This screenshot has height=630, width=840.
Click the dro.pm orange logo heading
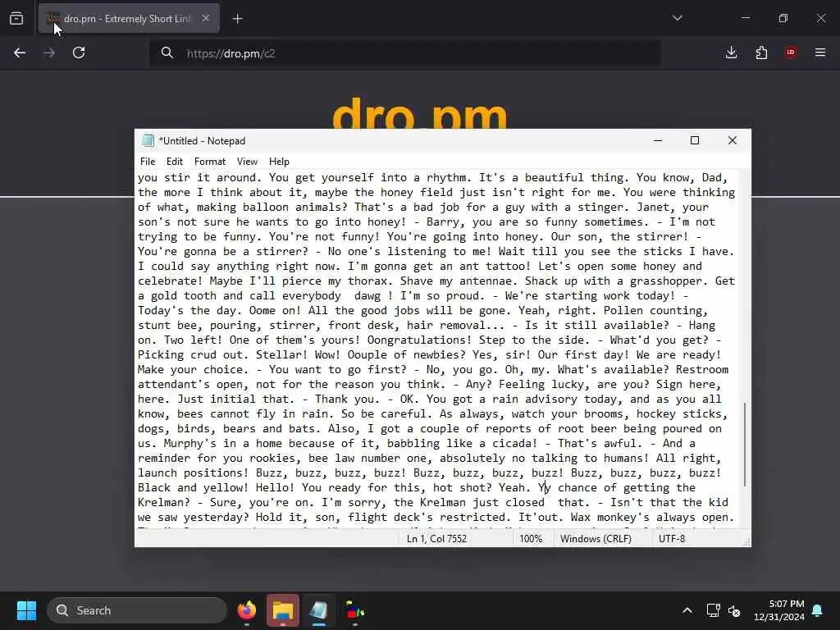pyautogui.click(x=419, y=113)
